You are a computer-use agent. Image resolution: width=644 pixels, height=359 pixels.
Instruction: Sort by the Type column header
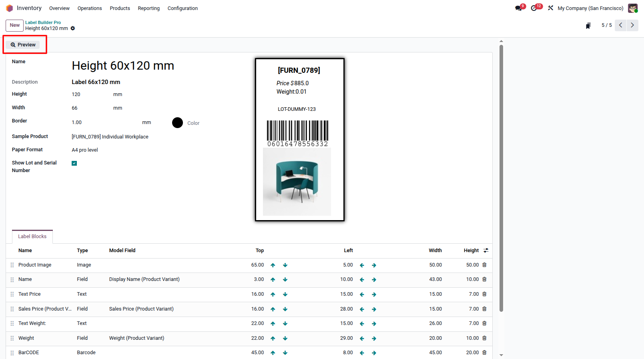click(x=82, y=251)
